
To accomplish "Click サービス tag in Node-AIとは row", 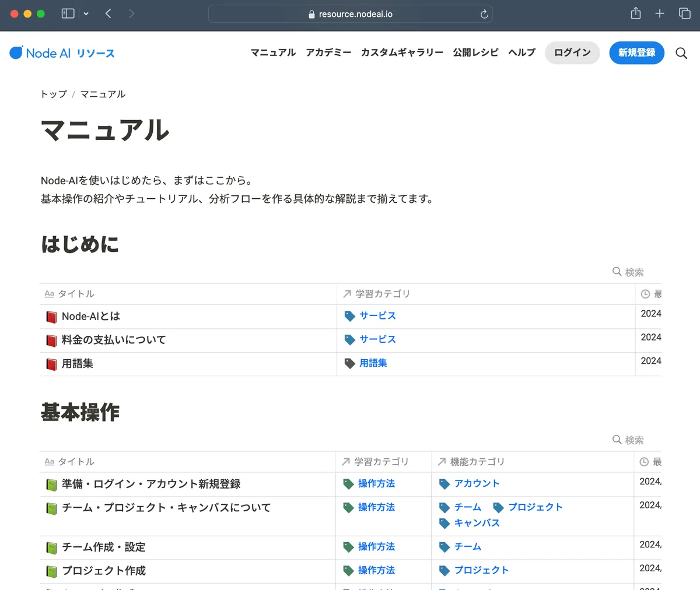I will [x=377, y=315].
